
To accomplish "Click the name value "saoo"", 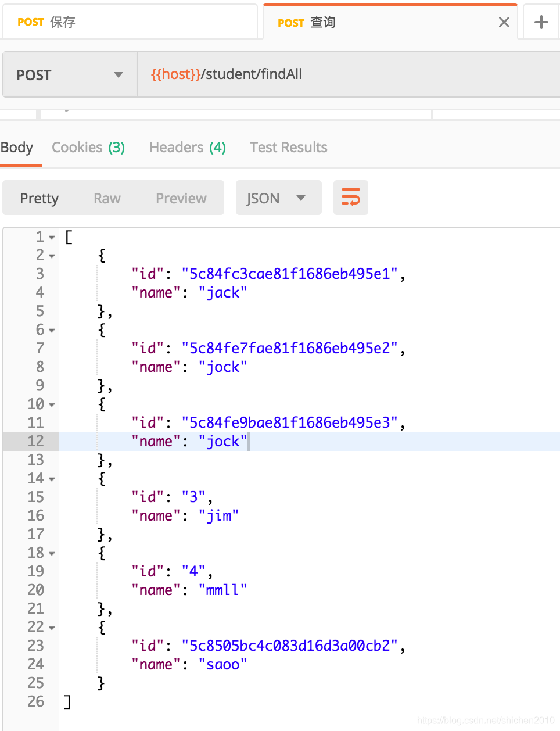I will (222, 664).
